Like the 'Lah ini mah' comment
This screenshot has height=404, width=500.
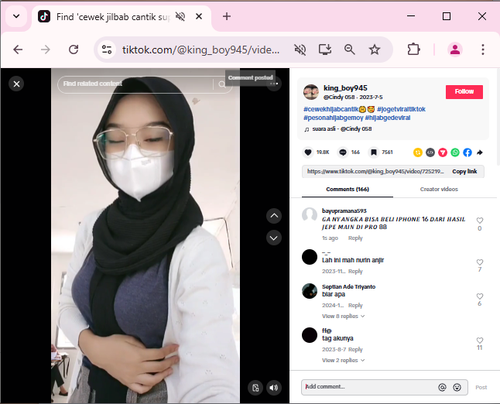click(x=480, y=262)
